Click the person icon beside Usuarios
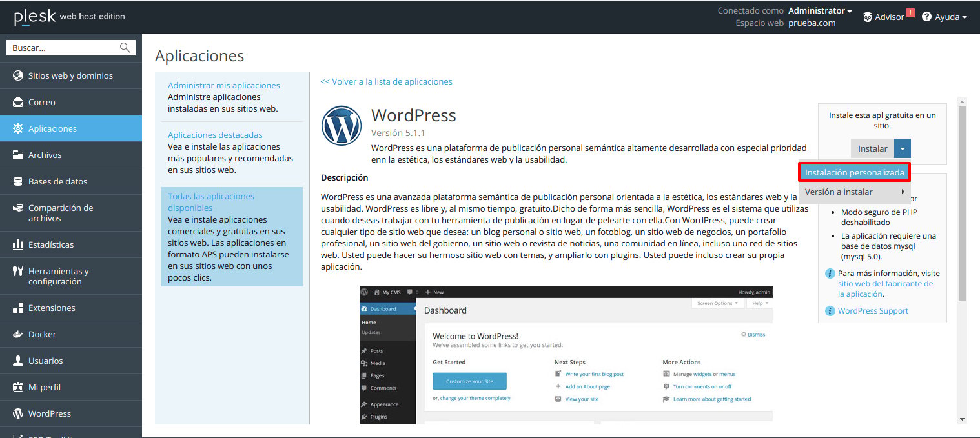Viewport: 980px width, 438px height. click(18, 361)
